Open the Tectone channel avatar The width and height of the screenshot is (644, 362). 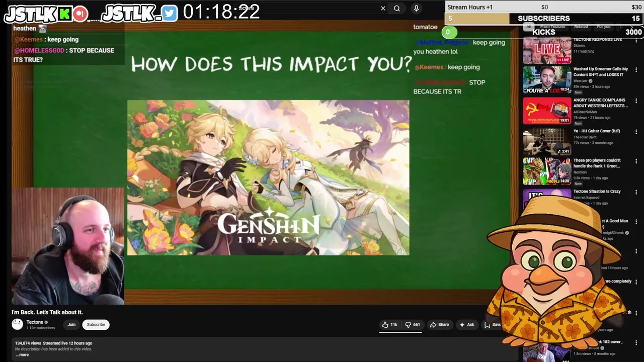(18, 325)
